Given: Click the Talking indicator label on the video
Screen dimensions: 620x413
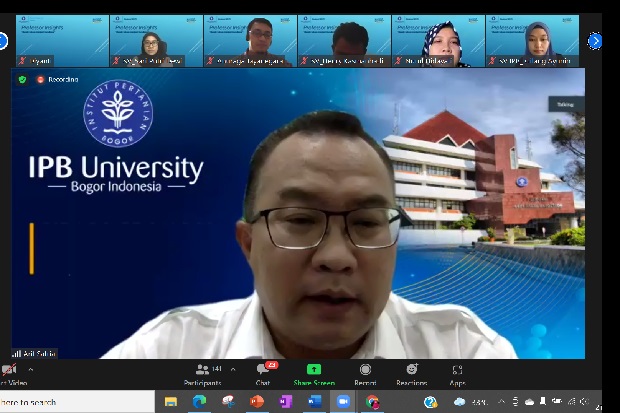Looking at the screenshot, I should [x=566, y=104].
